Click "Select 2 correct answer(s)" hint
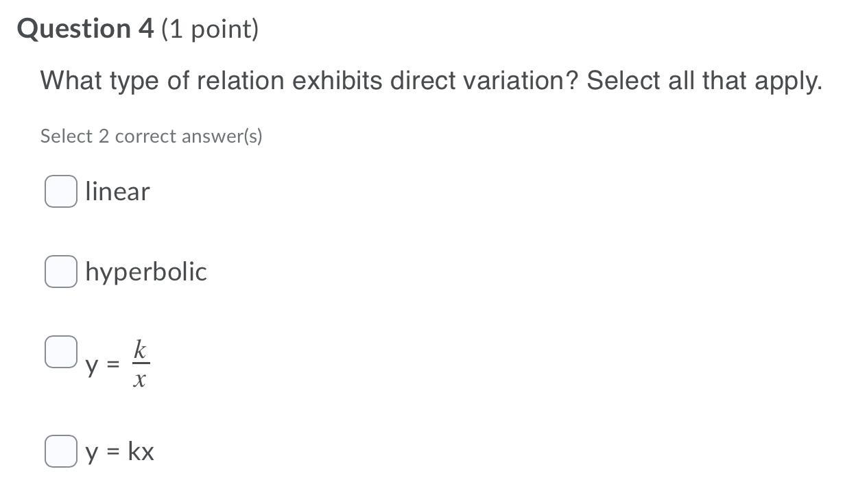This screenshot has width=856, height=504. coord(151,136)
